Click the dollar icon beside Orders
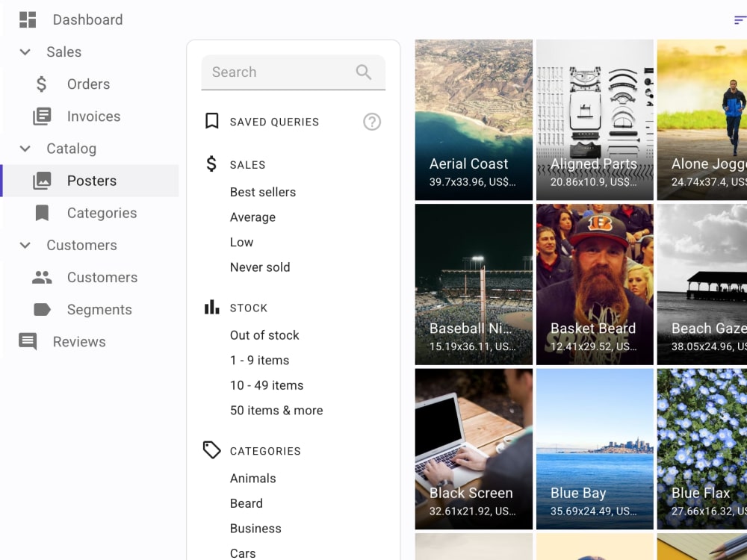 coord(41,84)
